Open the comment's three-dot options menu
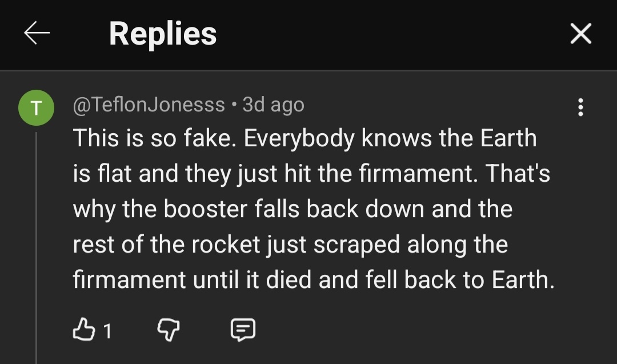 580,107
